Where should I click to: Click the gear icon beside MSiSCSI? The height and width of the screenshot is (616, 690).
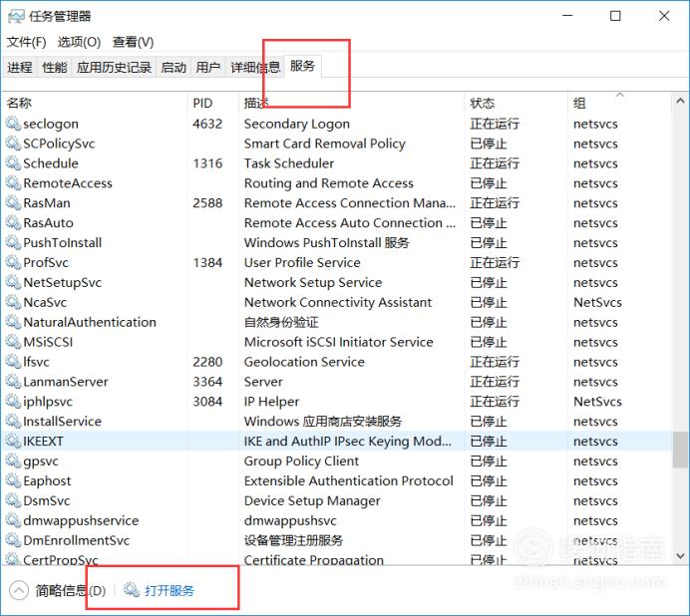[x=13, y=342]
